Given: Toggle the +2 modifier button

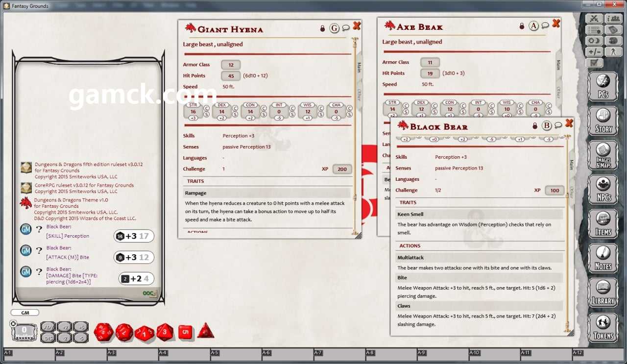Looking at the screenshot, I should pyautogui.click(x=65, y=327).
